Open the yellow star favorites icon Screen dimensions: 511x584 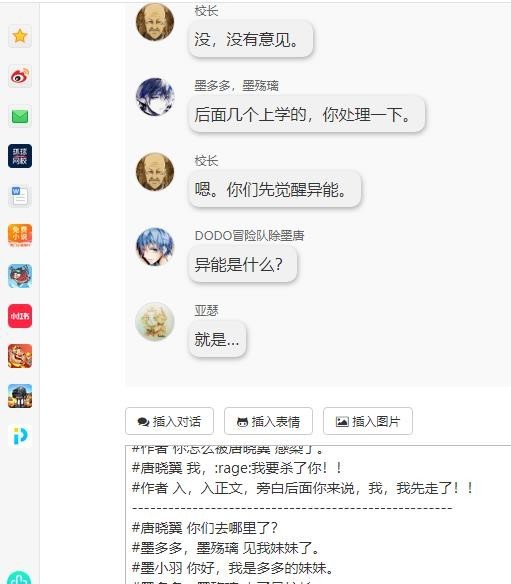click(x=20, y=36)
